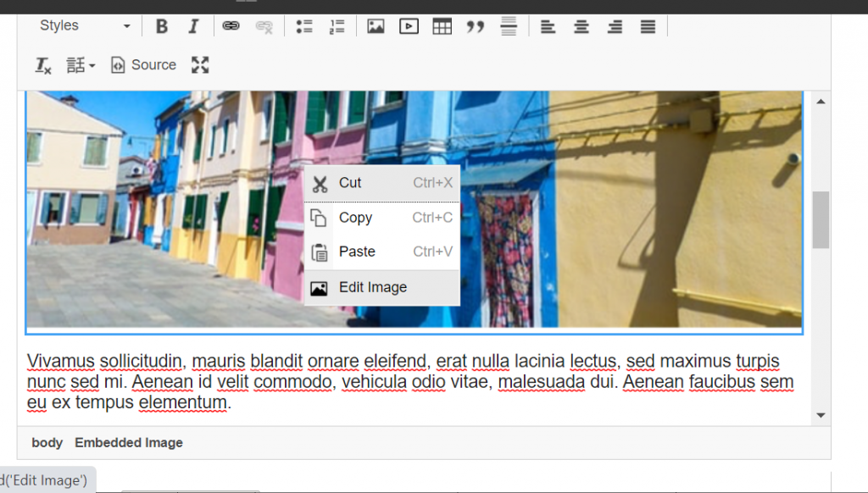Insert a bulleted list
This screenshot has height=493, width=868.
click(304, 26)
